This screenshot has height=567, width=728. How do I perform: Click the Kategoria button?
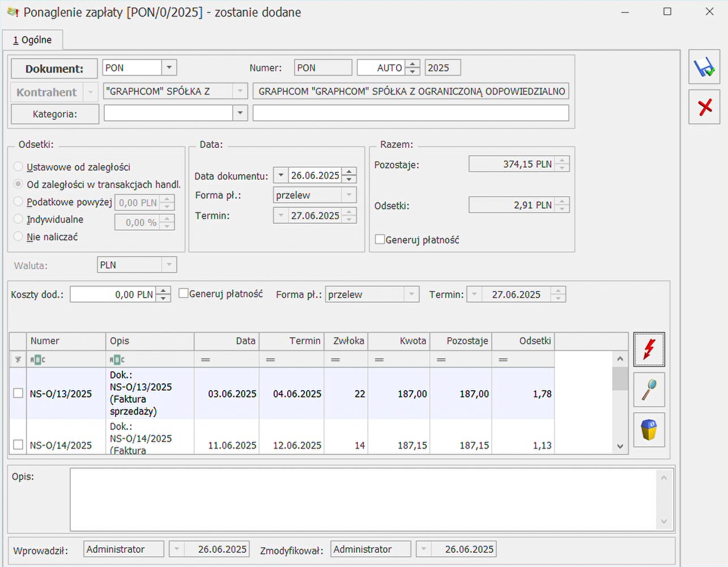pos(55,114)
